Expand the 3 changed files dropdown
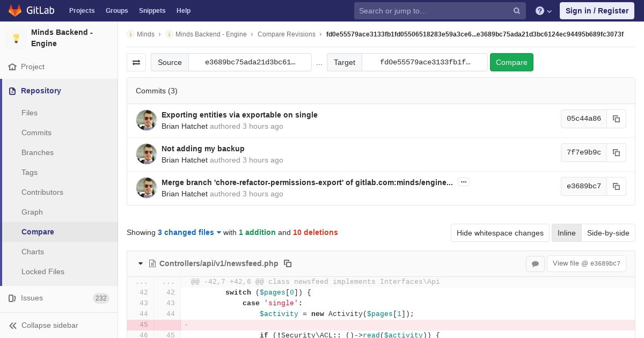Viewport: 644px width, 338px height. tap(189, 232)
